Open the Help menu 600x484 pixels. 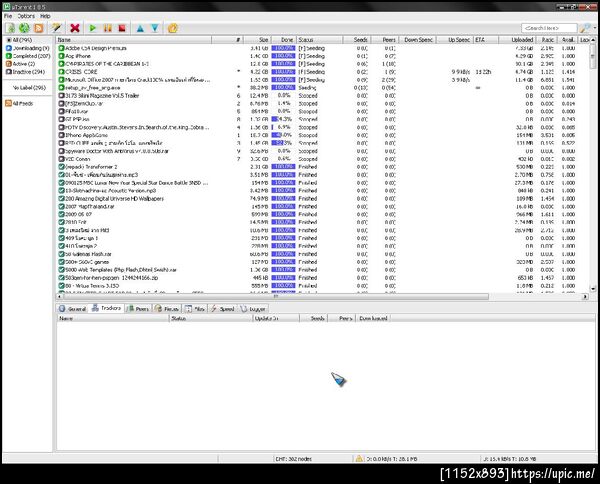click(45, 16)
